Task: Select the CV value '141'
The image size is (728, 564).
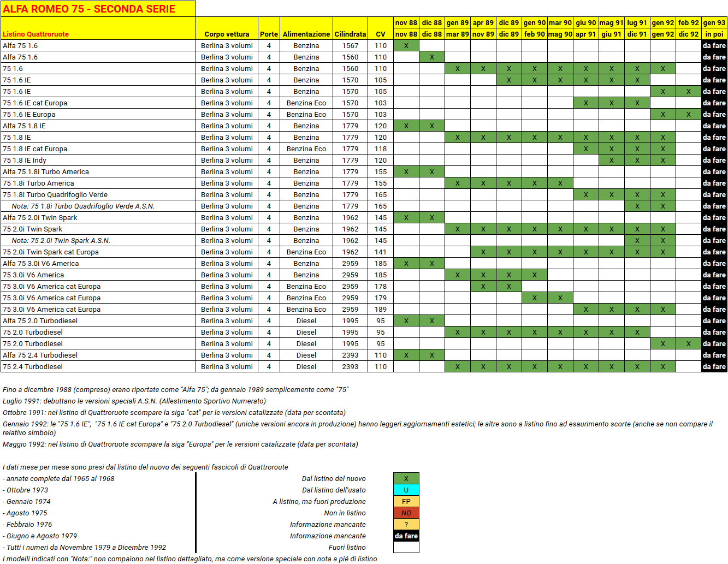Action: (381, 252)
